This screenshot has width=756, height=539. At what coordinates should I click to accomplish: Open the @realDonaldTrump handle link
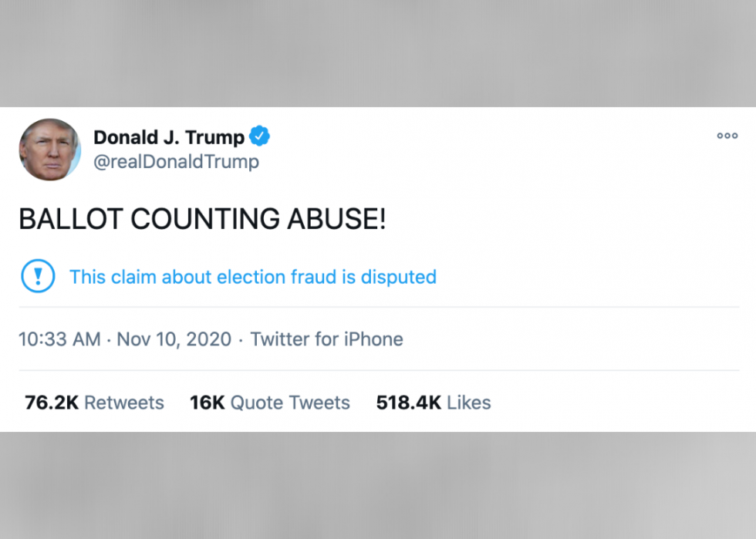pos(176,162)
